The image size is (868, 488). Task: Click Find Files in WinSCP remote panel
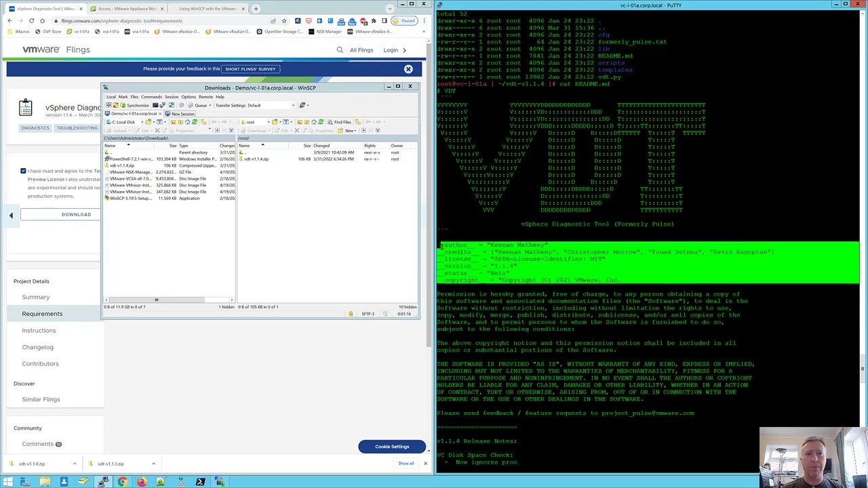click(338, 122)
